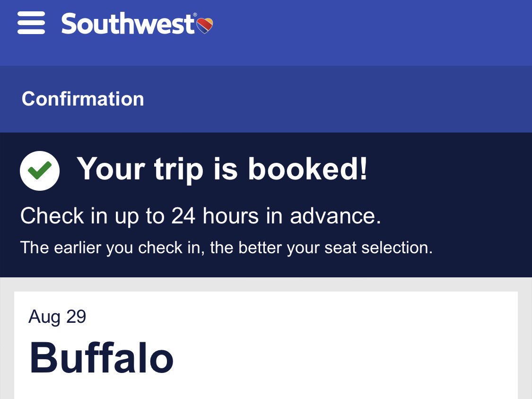Click the Confirmation title bar area
Screen dimensions: 532x399
coord(266,99)
